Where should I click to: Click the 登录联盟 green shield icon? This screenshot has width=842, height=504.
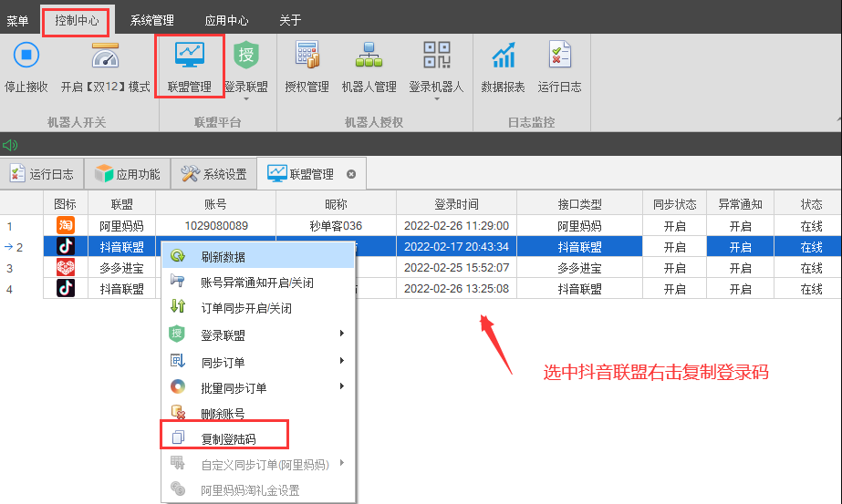click(246, 55)
